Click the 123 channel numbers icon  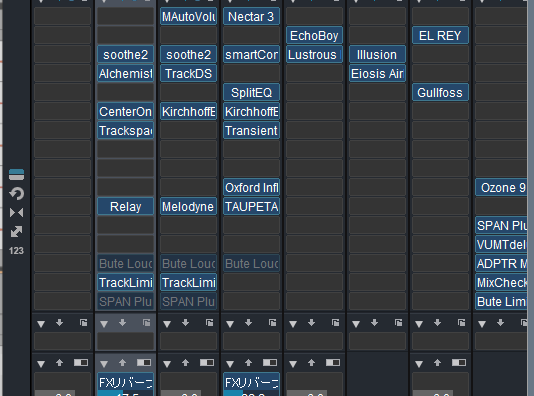[16, 251]
